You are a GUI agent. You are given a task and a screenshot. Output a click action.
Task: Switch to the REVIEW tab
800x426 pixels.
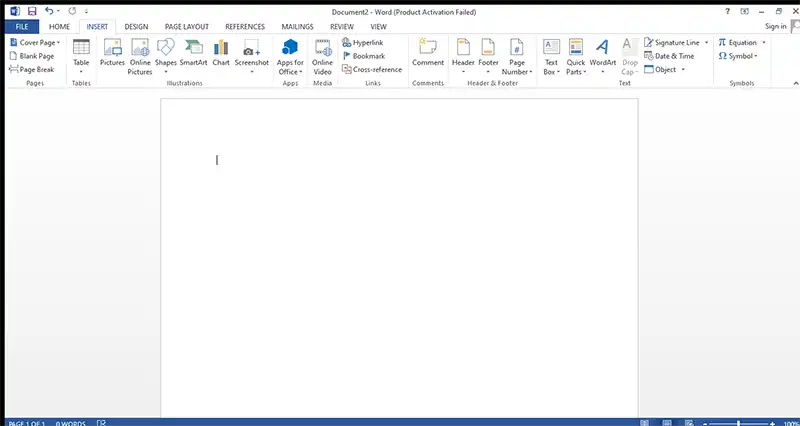tap(342, 27)
